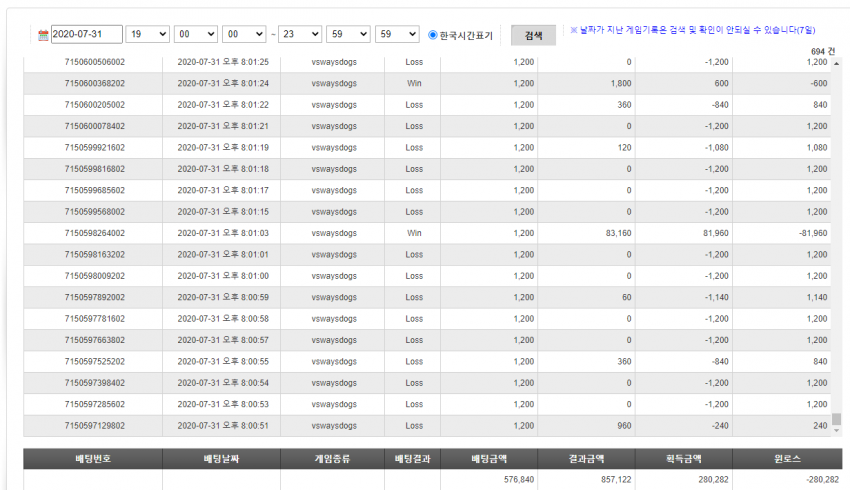
Task: Select the 한국시간표기 radio button
Action: click(433, 35)
